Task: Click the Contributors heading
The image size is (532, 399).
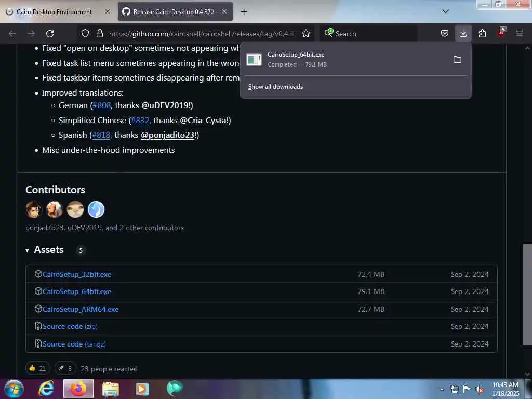Action: pyautogui.click(x=55, y=190)
